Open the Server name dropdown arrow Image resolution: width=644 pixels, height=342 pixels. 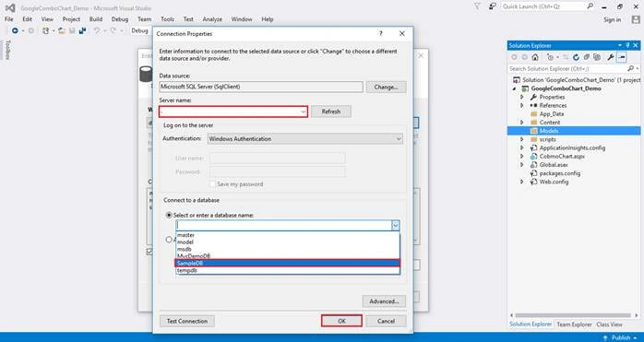pyautogui.click(x=304, y=112)
